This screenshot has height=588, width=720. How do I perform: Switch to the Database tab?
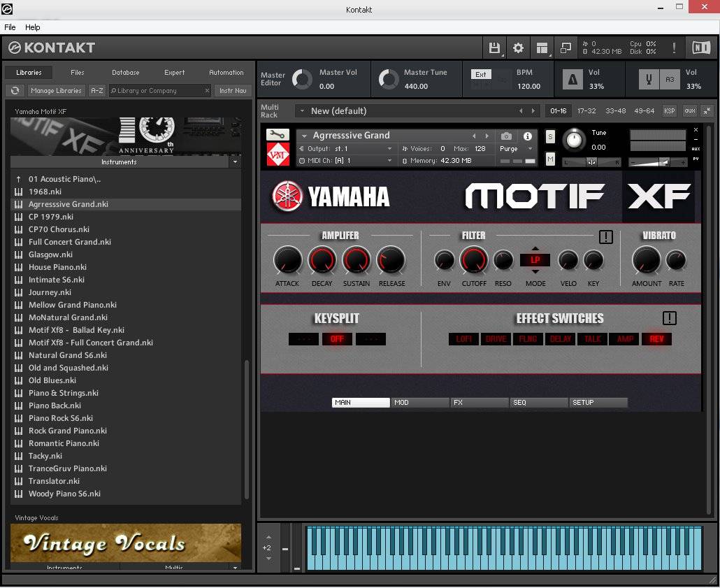[x=125, y=72]
